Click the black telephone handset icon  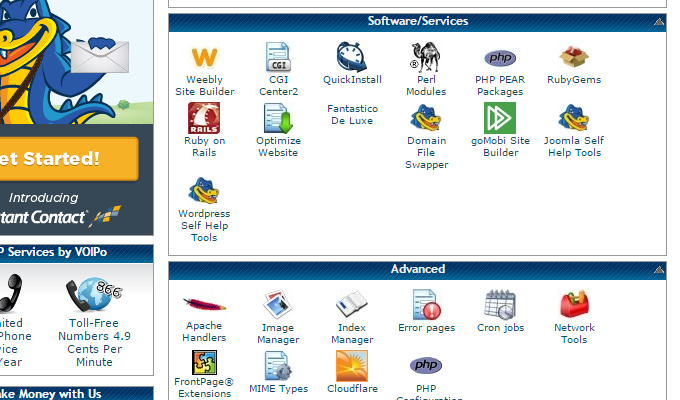click(11, 293)
